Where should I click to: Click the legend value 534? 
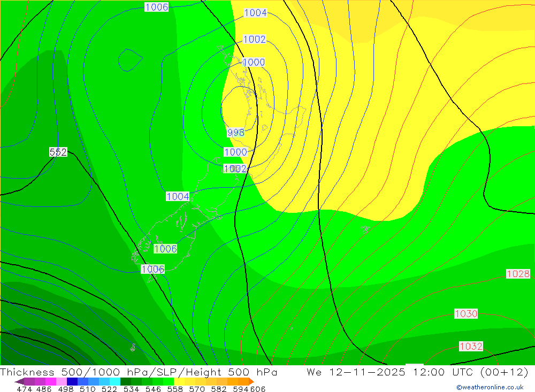131,389
